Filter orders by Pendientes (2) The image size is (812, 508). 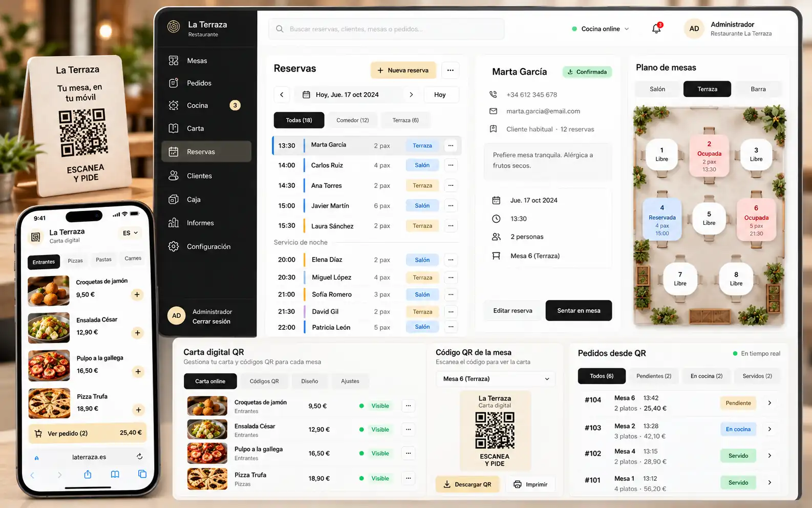pos(654,376)
